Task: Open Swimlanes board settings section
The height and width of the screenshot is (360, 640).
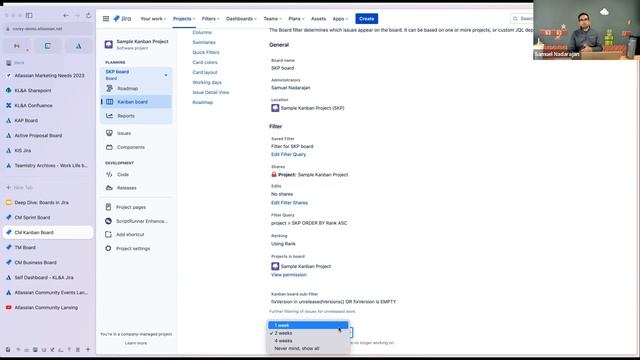Action: [x=204, y=42]
